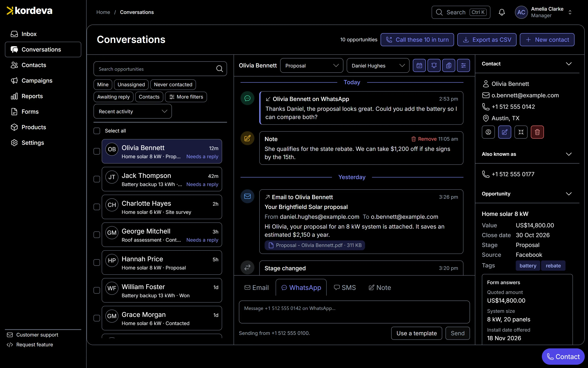588x368 pixels.
Task: Click the Stage changed arrows icon
Action: pyautogui.click(x=247, y=267)
